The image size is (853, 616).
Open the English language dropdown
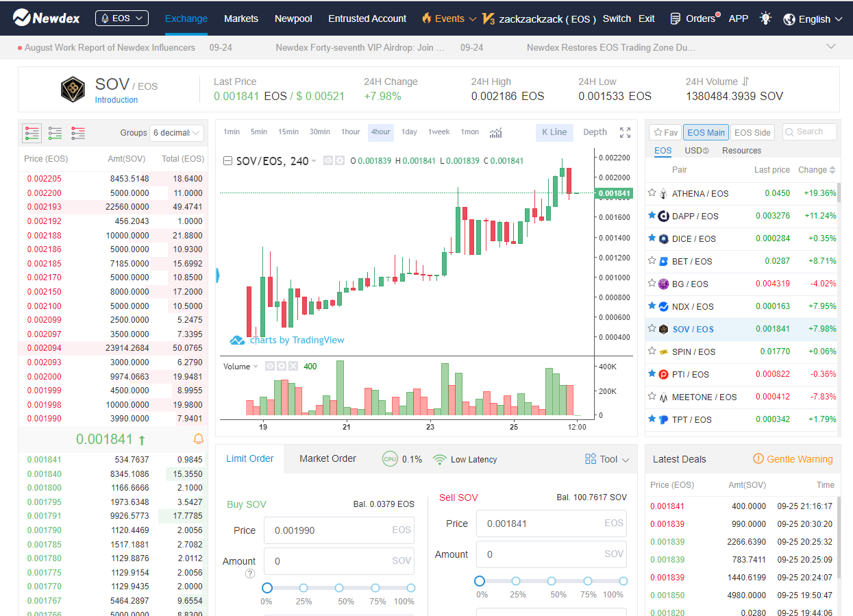[813, 19]
